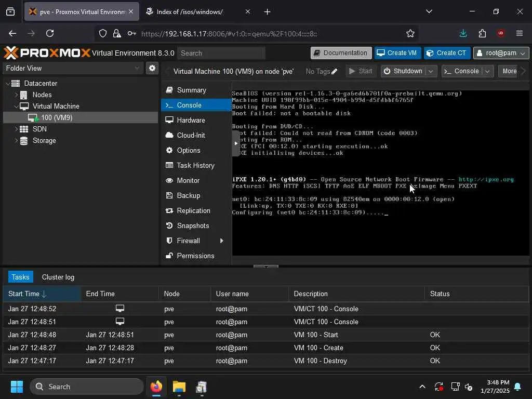Image resolution: width=532 pixels, height=399 pixels.
Task: Edit tags with the pencil icon
Action: pos(335,71)
